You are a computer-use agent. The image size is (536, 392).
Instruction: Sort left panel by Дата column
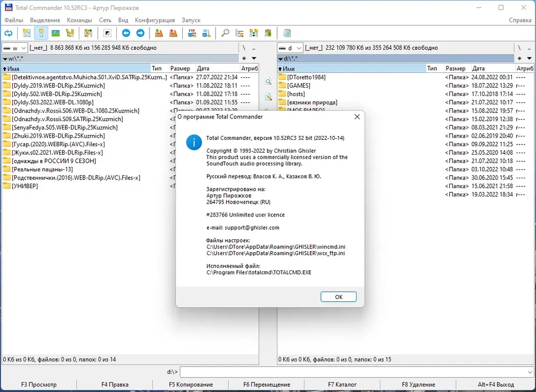pyautogui.click(x=218, y=69)
